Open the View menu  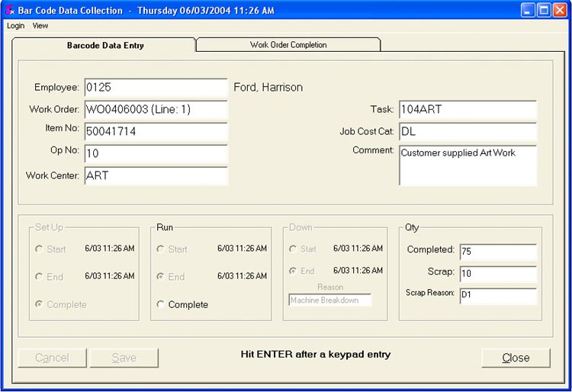tap(40, 26)
